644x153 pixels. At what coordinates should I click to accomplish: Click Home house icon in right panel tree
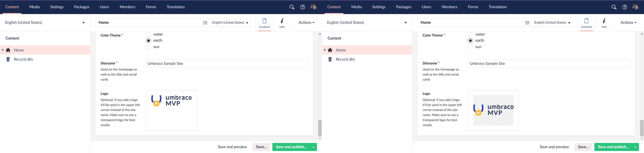[x=330, y=50]
